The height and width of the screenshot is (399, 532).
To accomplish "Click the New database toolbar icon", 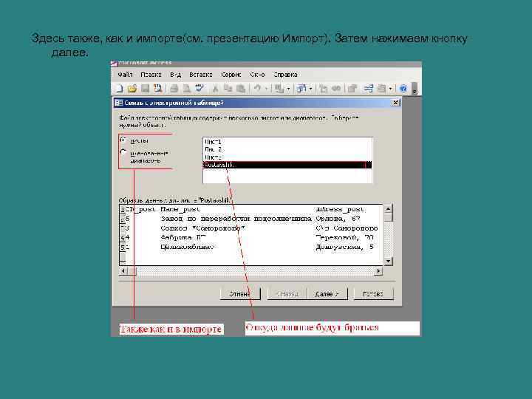I will 119,89.
